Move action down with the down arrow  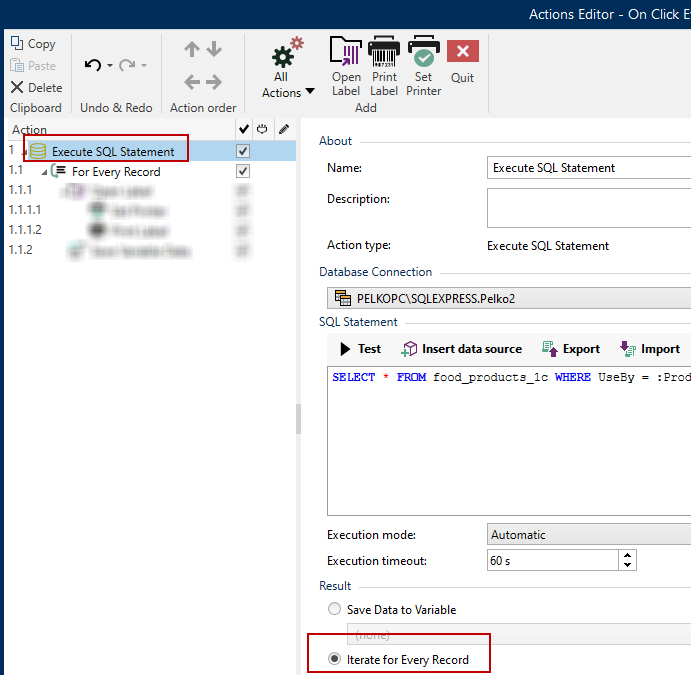214,50
